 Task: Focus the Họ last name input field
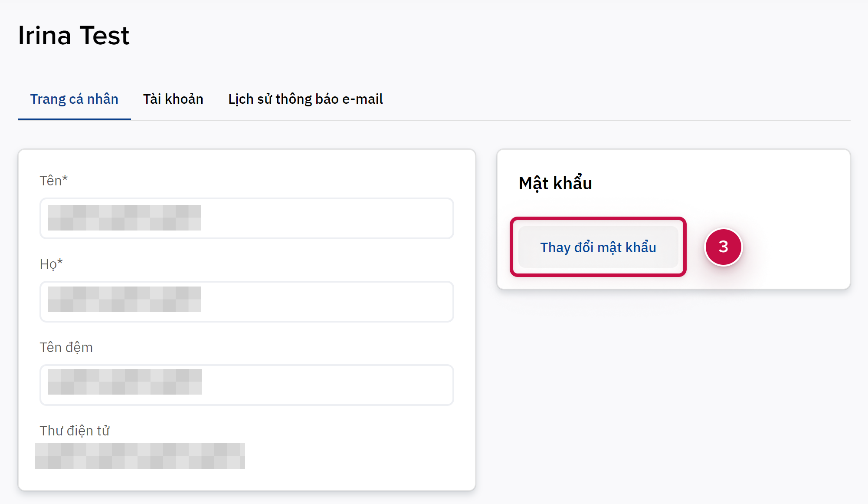tap(325, 302)
